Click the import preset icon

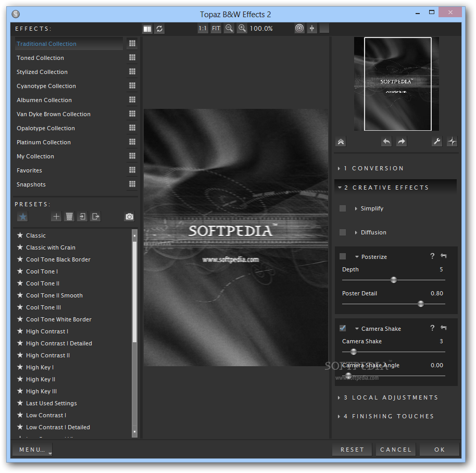pyautogui.click(x=82, y=217)
